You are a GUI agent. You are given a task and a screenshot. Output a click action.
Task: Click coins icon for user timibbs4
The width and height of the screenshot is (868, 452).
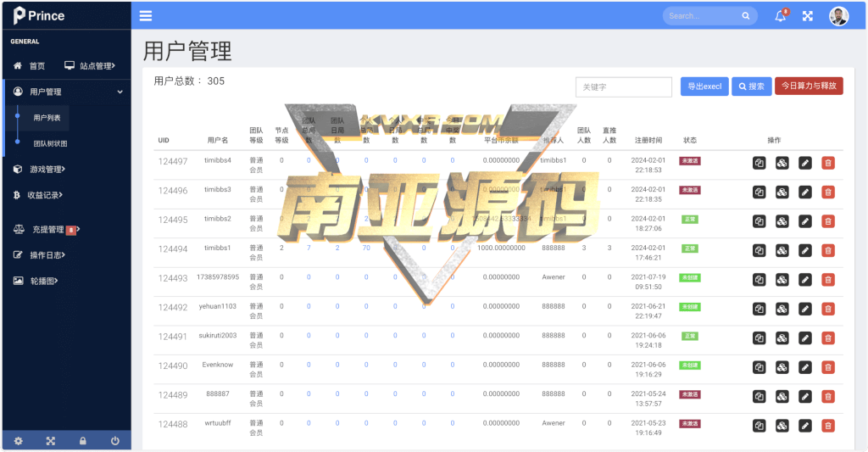pos(782,163)
